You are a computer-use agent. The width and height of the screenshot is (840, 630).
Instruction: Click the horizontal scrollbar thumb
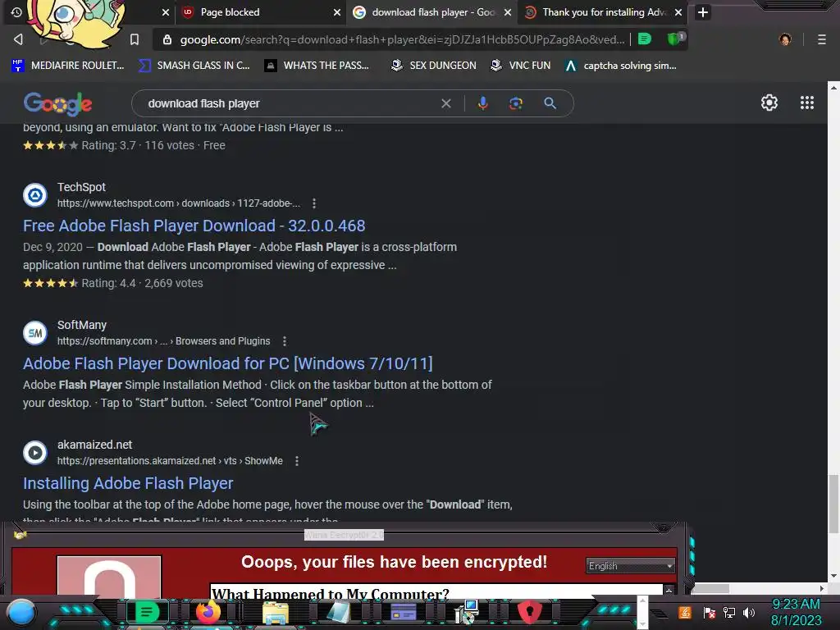coord(710,588)
